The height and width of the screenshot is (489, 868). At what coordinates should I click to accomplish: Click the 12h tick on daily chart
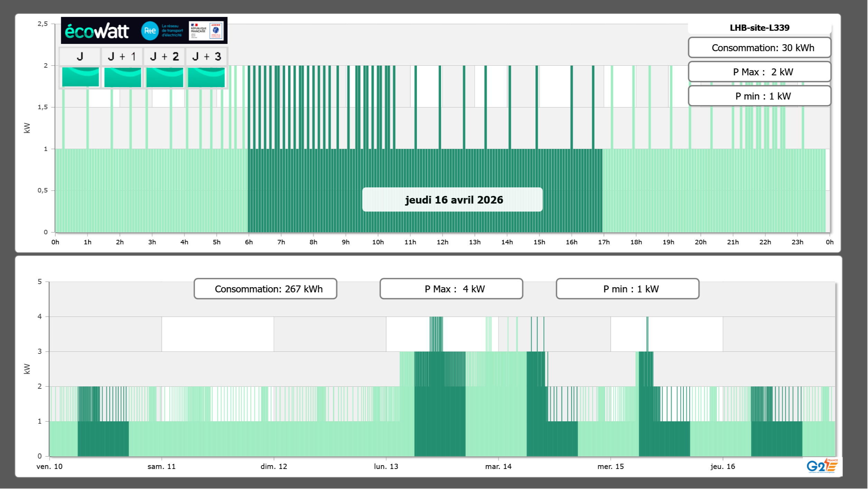coord(442,242)
